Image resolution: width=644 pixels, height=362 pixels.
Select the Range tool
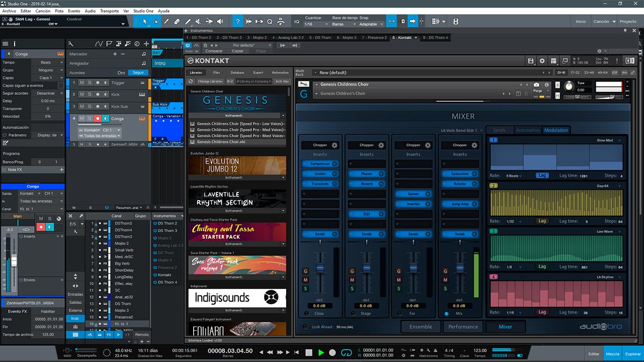pos(156,21)
